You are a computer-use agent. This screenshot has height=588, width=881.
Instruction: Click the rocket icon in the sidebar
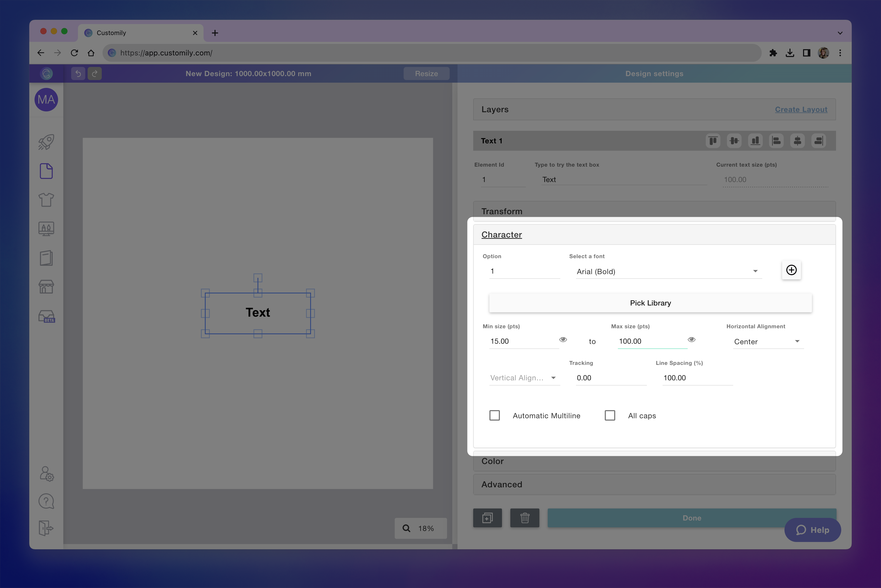tap(46, 142)
